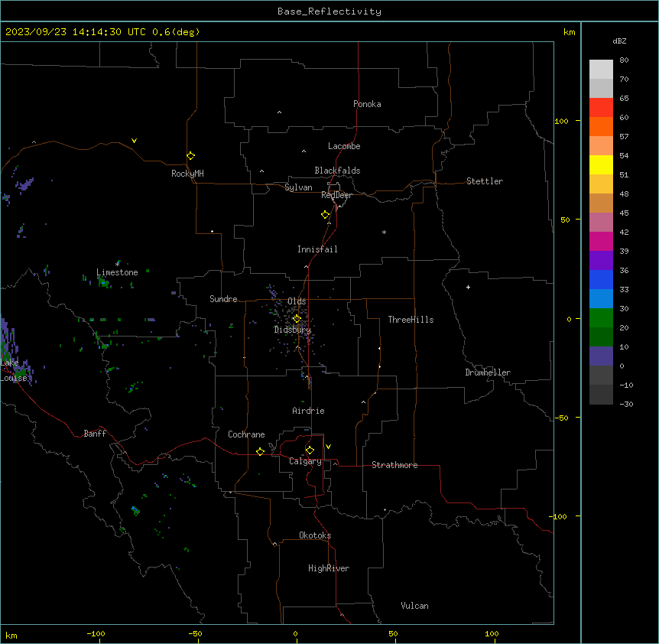Click the Strathmore label
Viewport: 659px width, 644px height.
click(x=394, y=465)
